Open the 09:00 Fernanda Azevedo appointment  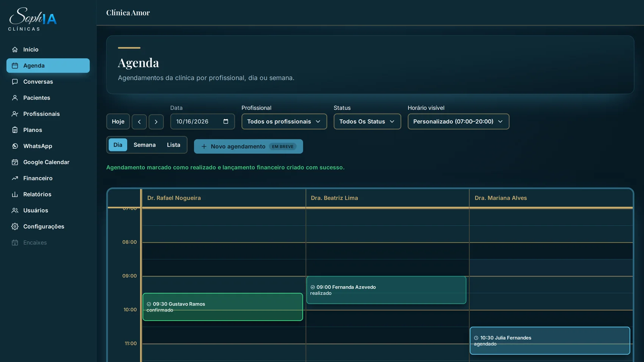pos(386,290)
